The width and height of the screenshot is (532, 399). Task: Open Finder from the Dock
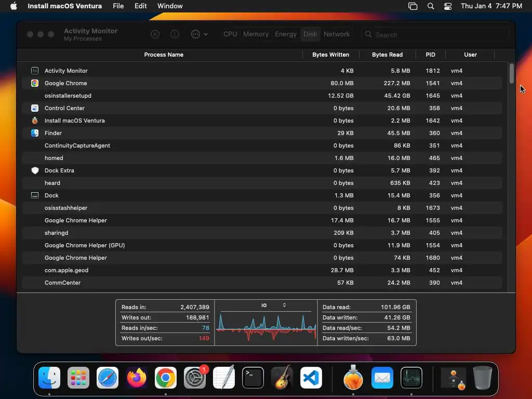[49, 378]
